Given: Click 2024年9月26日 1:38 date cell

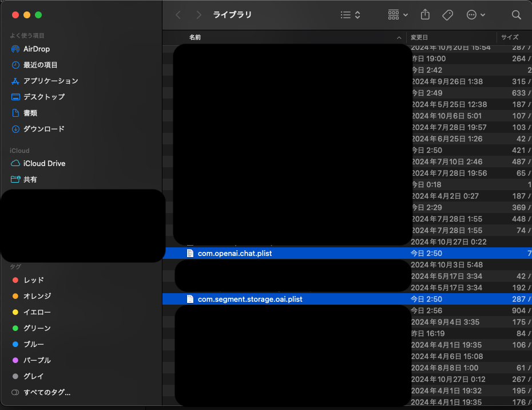Looking at the screenshot, I should tap(447, 81).
